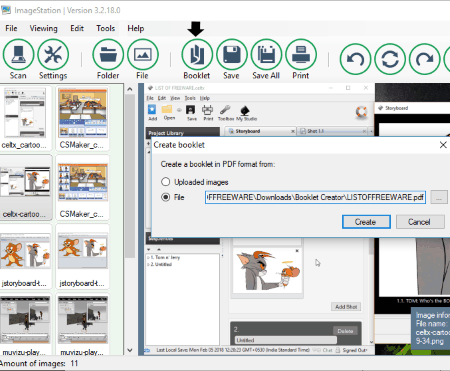450x371 pixels.
Task: Click the Save toolbar icon
Action: (232, 55)
